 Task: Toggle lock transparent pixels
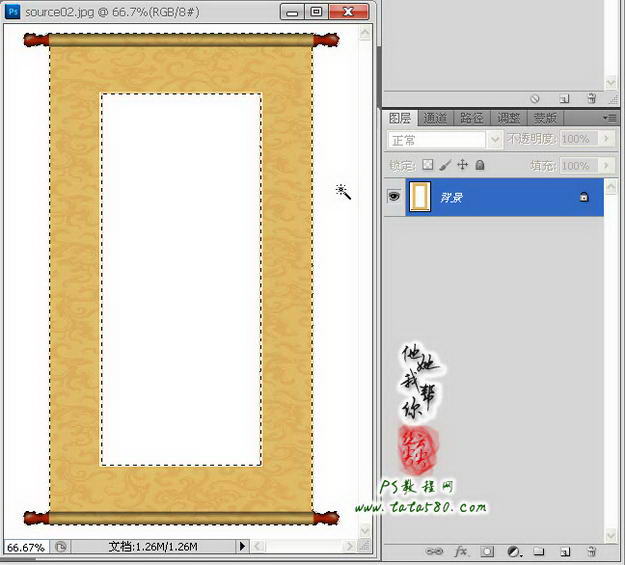428,165
